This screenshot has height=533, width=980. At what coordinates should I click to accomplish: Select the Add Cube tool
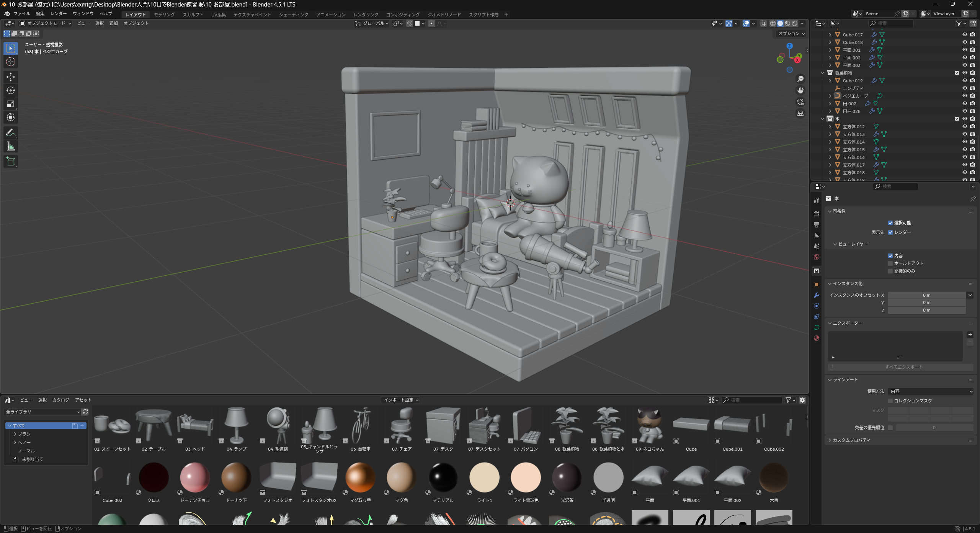click(11, 162)
